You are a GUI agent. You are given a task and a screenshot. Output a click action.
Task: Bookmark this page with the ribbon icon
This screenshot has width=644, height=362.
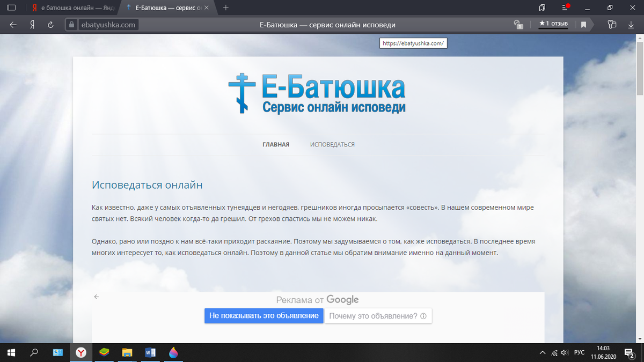coord(583,25)
